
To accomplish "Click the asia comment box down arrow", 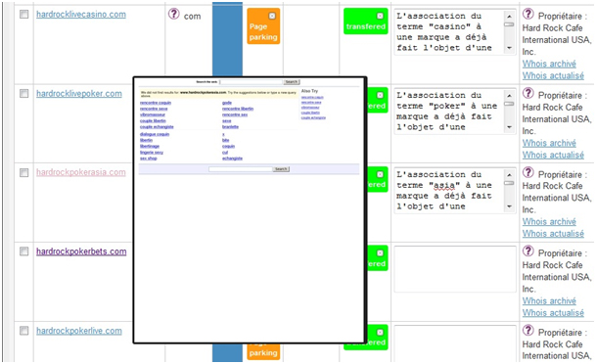I will pyautogui.click(x=509, y=206).
